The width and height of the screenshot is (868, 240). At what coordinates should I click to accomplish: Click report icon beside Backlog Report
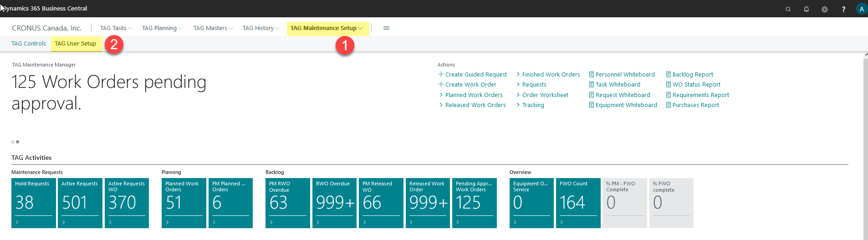point(669,74)
